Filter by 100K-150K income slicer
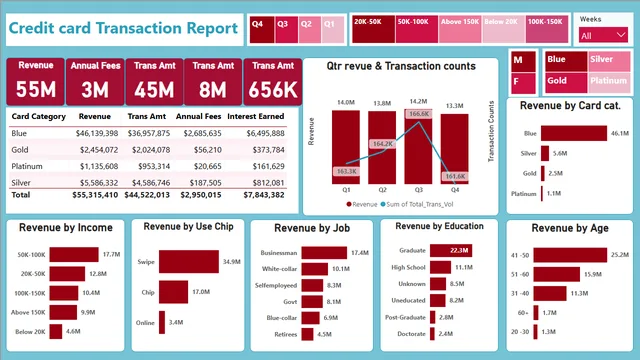Viewport: 640px width, 360px height. 547,29
